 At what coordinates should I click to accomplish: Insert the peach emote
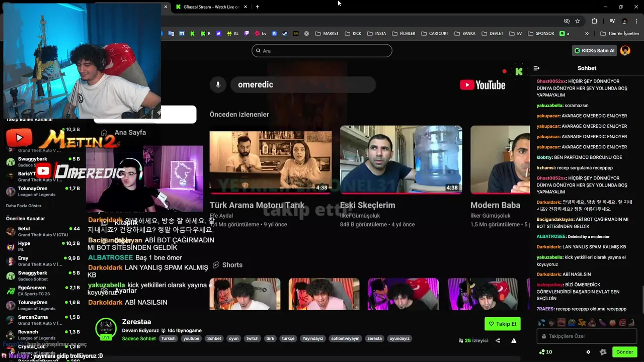(612, 323)
